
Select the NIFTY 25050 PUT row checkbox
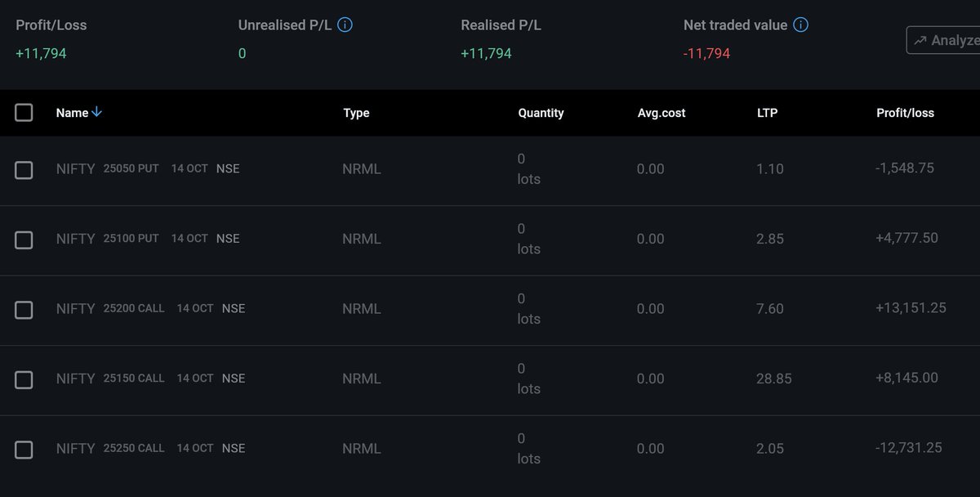click(x=24, y=170)
